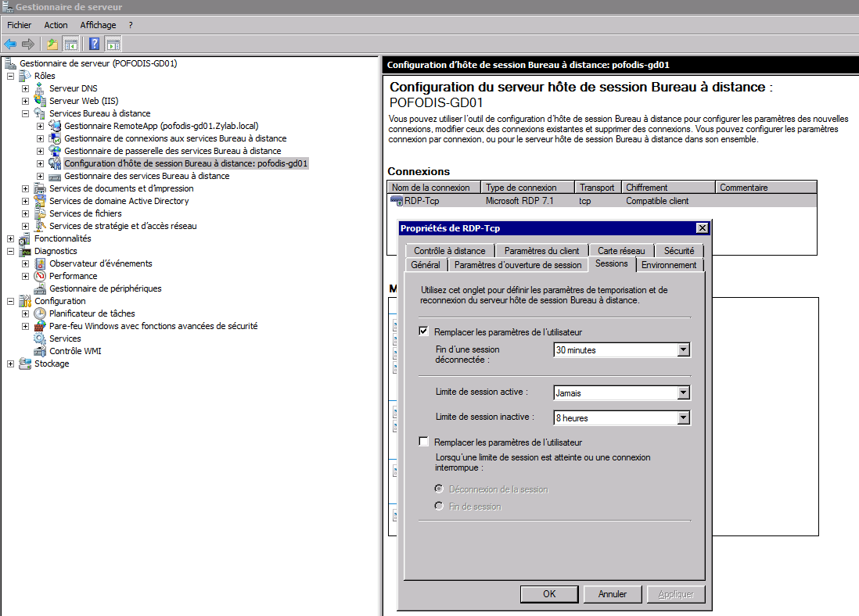The width and height of the screenshot is (859, 616).
Task: Select RDP-Tcp connection row in list
Action: coord(421,201)
